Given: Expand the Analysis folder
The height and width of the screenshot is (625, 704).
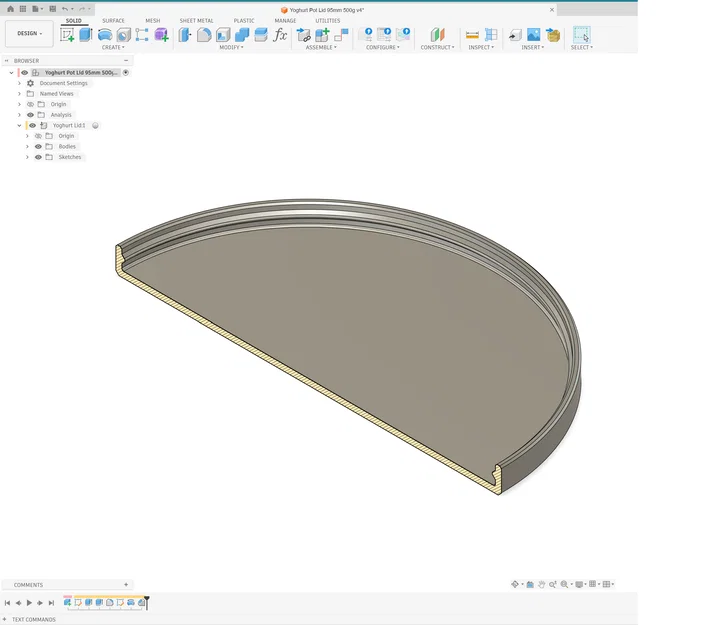Looking at the screenshot, I should pos(19,115).
